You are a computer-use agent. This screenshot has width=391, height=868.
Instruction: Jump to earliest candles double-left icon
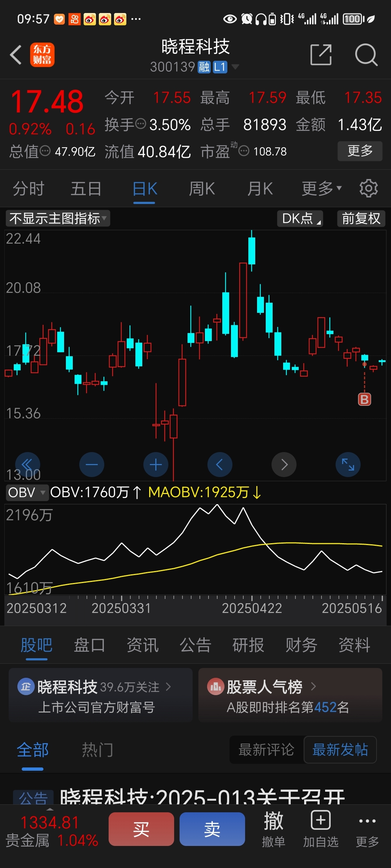click(x=28, y=464)
